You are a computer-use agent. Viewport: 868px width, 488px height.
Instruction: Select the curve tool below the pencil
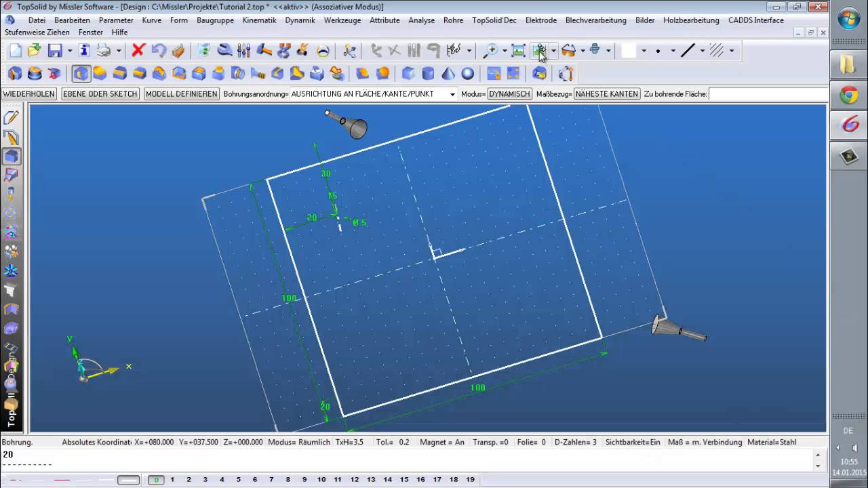click(x=12, y=138)
